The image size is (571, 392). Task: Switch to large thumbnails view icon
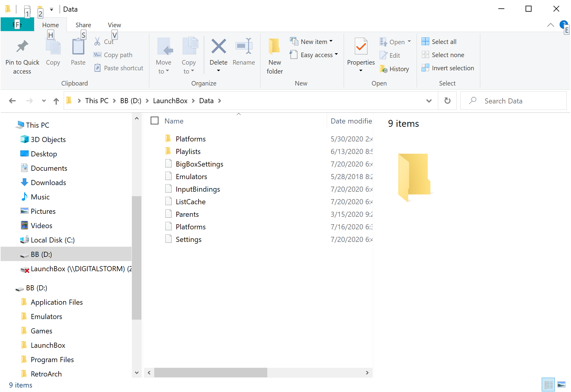[x=561, y=385]
